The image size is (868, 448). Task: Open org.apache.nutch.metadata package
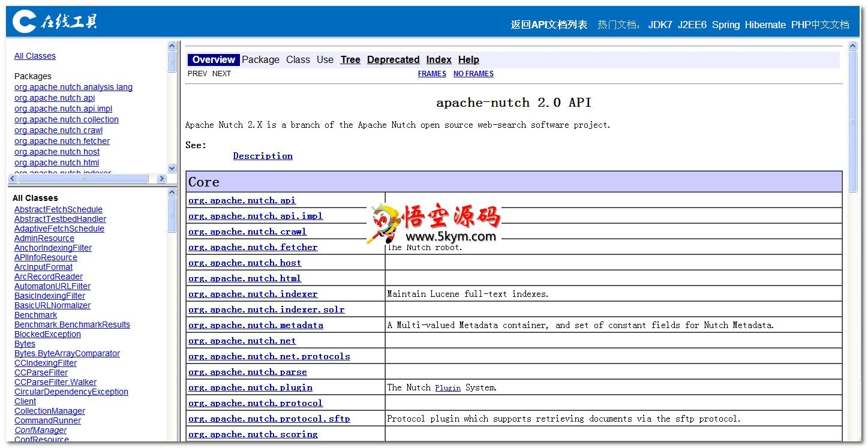tap(256, 325)
